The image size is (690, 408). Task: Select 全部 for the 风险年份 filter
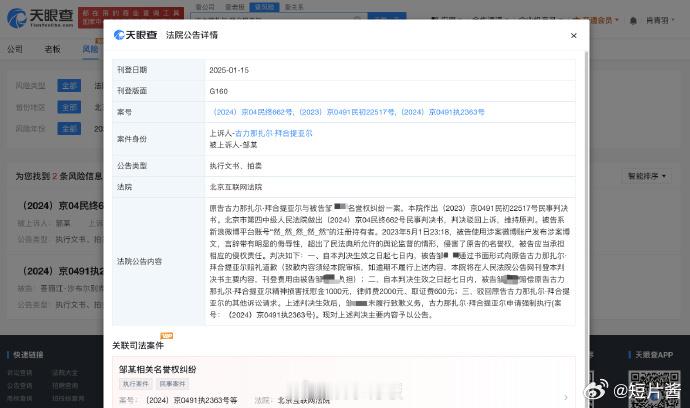[69, 129]
